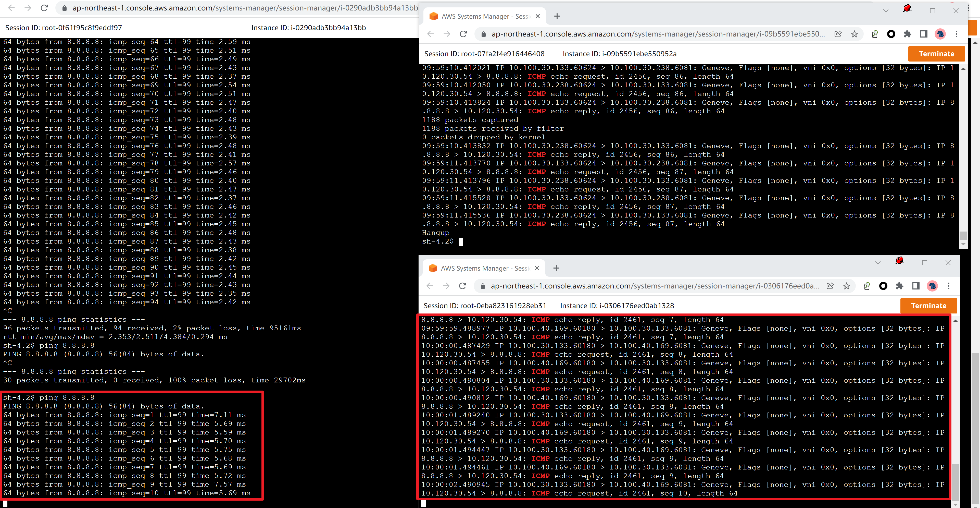Click icmp_seq=10 ping reply line
980x508 pixels.
point(127,493)
